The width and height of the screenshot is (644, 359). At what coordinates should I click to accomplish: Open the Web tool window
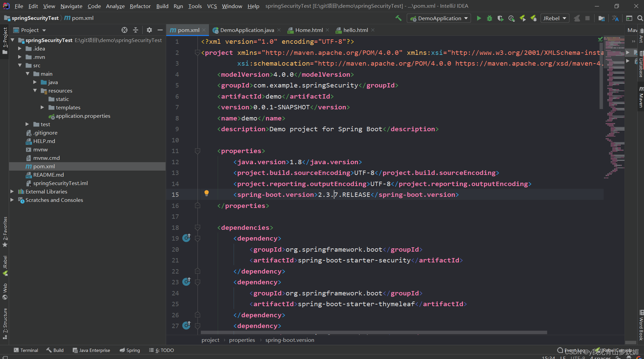(5, 291)
